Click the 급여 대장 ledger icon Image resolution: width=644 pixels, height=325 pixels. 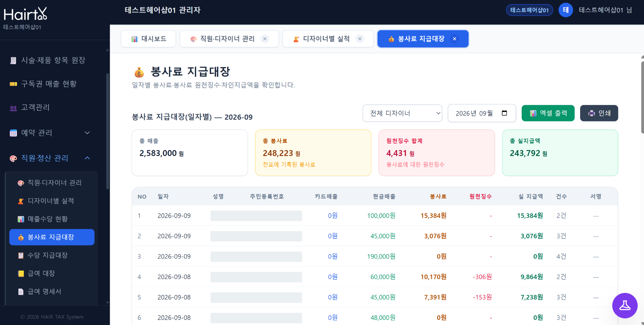21,274
